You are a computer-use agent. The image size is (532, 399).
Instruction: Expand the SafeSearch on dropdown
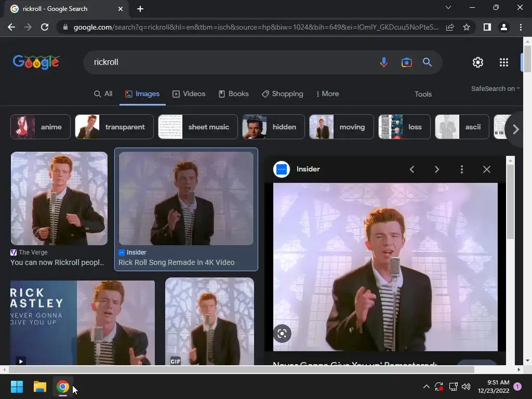pos(495,88)
